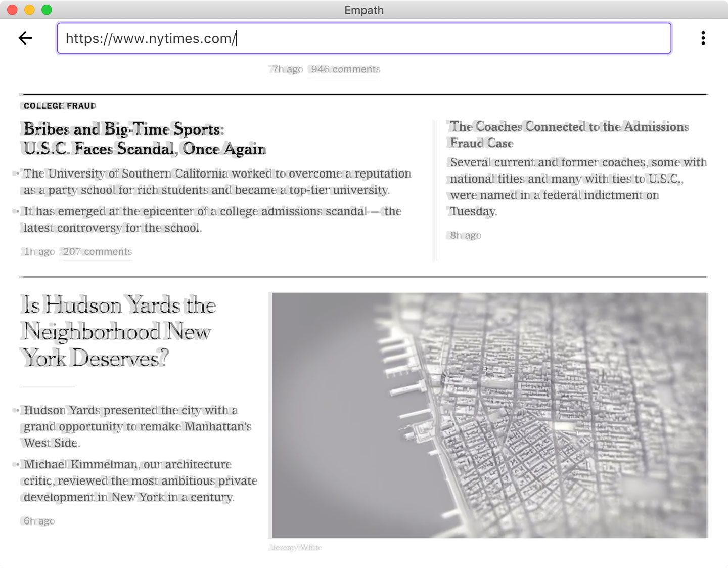Open the three-dot overflow menu
The image size is (728, 568).
703,38
